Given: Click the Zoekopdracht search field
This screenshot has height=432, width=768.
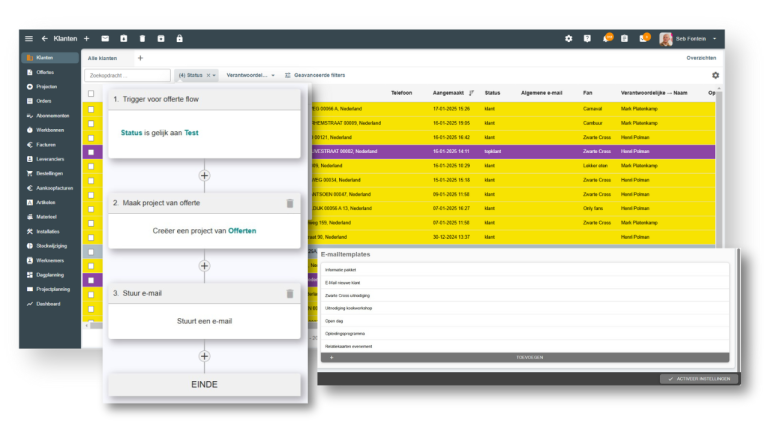Looking at the screenshot, I should point(128,75).
